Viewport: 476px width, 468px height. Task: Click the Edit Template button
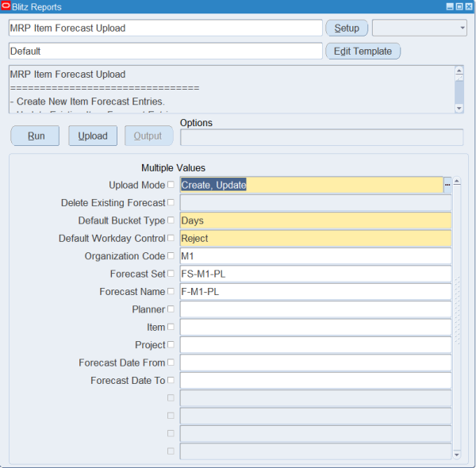(x=363, y=52)
